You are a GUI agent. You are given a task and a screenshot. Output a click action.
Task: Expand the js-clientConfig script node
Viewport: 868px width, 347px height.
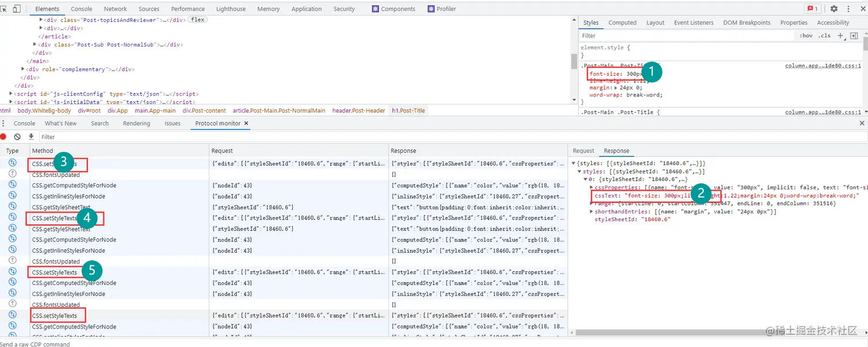(x=11, y=94)
